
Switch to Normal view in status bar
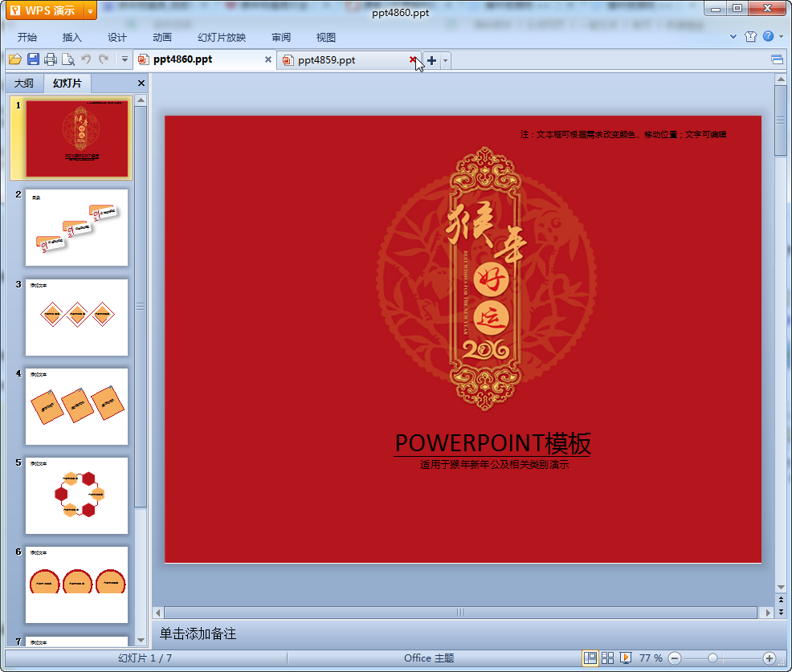590,658
